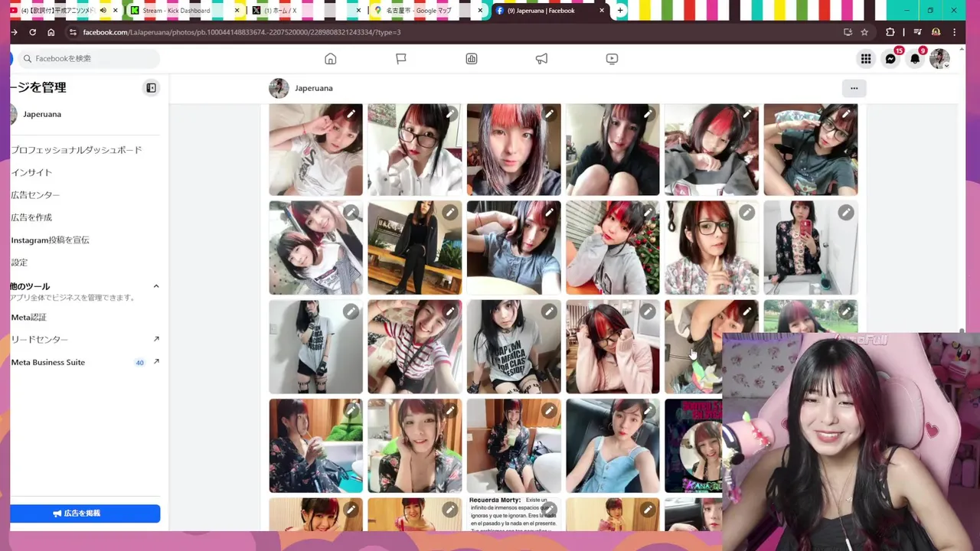
Task: Reload the page with browser refresh button
Action: 32,32
